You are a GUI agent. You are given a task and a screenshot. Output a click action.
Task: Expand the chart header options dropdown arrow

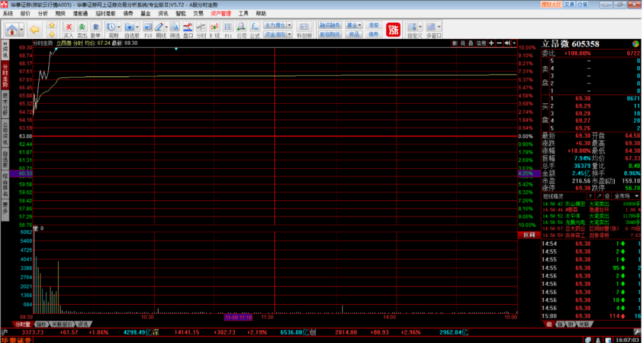click(514, 43)
